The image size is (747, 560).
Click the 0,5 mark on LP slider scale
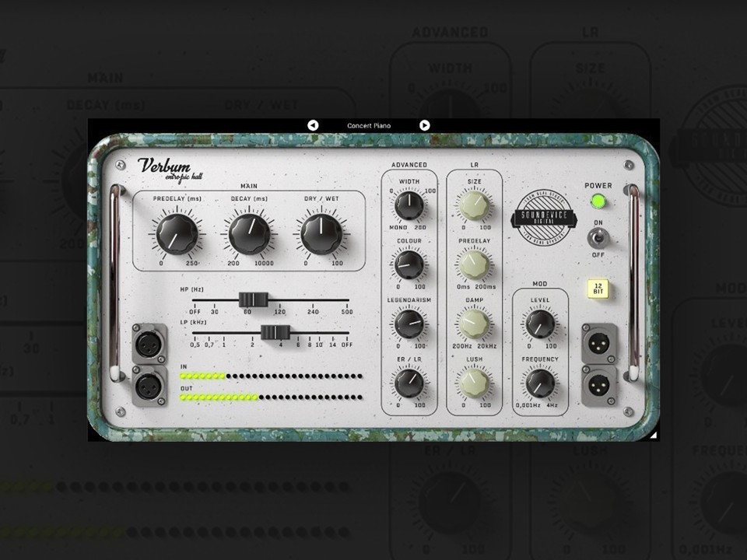[195, 345]
